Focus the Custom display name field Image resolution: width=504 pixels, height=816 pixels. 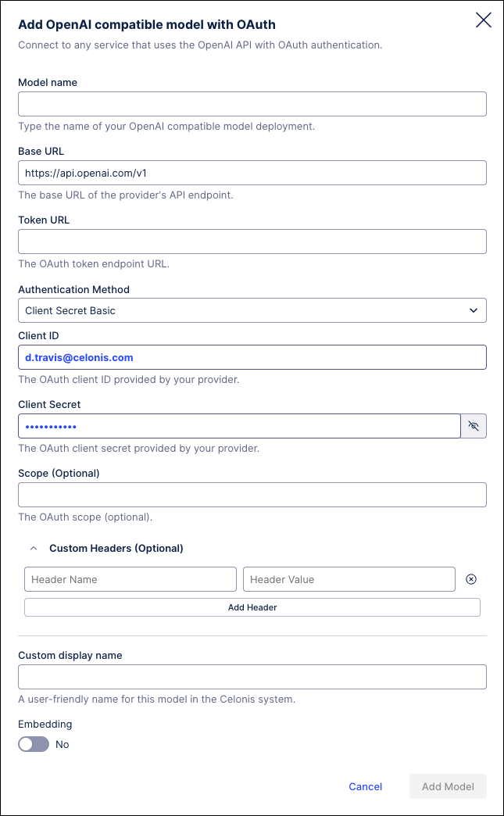(252, 677)
